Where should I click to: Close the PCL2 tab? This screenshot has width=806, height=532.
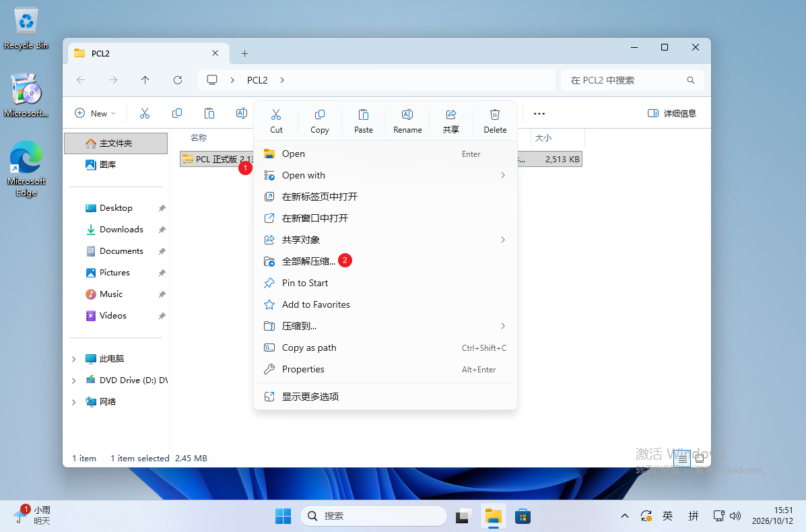click(x=215, y=53)
